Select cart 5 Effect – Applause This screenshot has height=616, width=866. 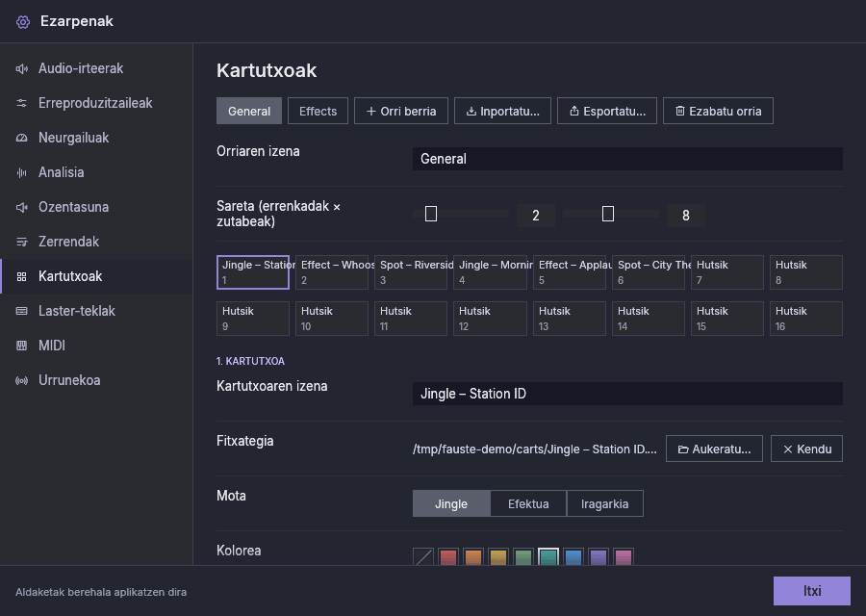[x=570, y=272]
